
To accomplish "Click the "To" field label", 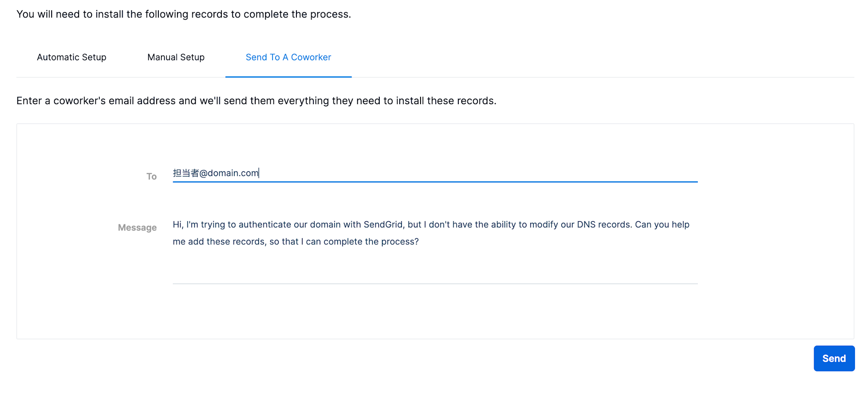I will click(151, 177).
